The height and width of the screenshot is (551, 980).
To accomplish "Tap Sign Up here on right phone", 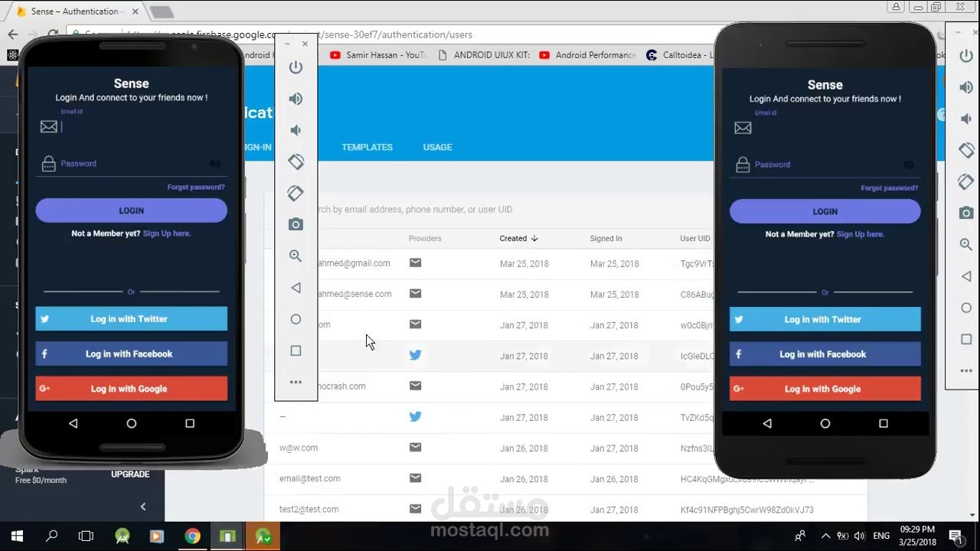I will point(860,234).
